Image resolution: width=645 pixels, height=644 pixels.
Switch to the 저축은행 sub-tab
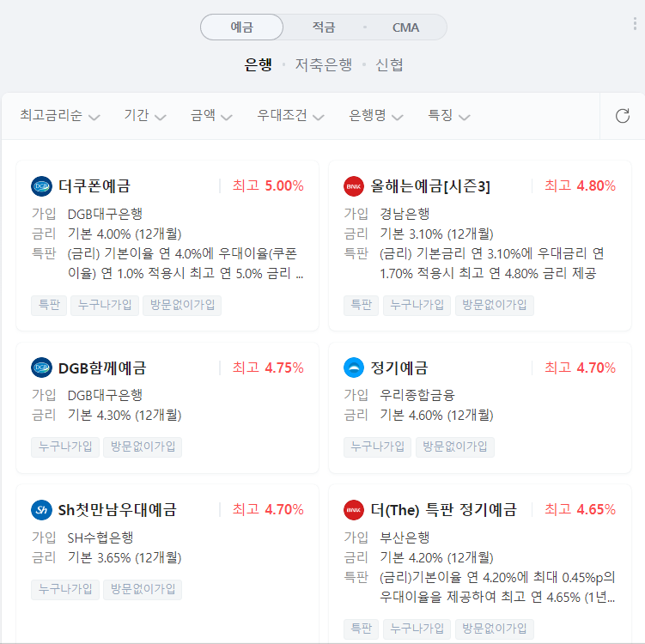tap(324, 64)
